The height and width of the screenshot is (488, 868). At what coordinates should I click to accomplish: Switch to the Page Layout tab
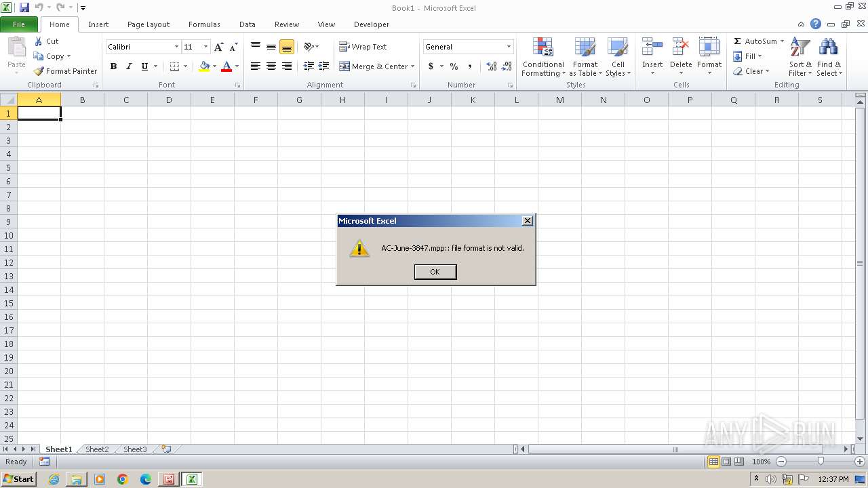click(149, 24)
